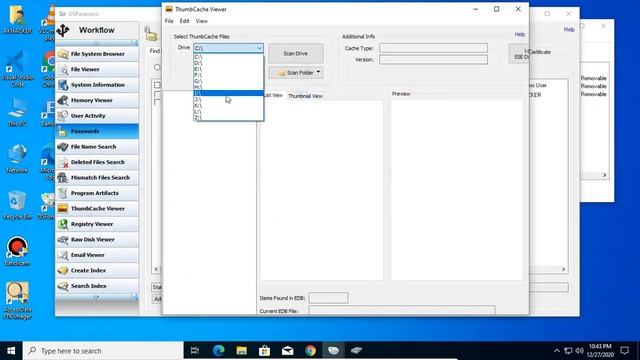The image size is (640, 360).
Task: Open the File menu in ThumbCache Viewer
Action: click(169, 21)
